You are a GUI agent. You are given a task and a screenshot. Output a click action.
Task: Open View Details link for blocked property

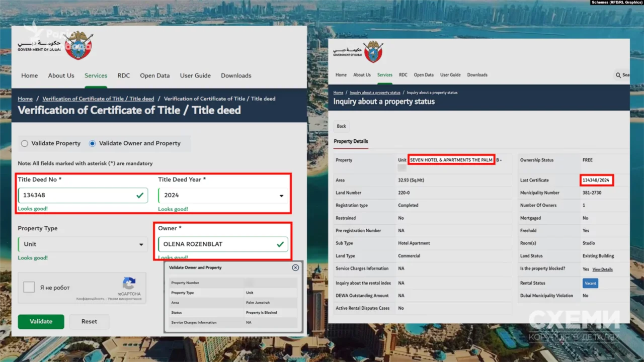tap(602, 269)
